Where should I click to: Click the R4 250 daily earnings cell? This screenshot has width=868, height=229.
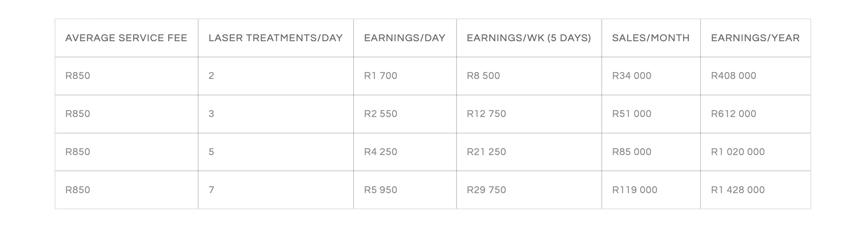tap(380, 152)
